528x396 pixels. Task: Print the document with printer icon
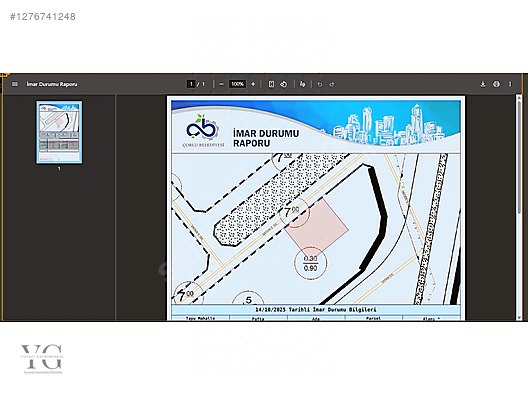pyautogui.click(x=496, y=84)
